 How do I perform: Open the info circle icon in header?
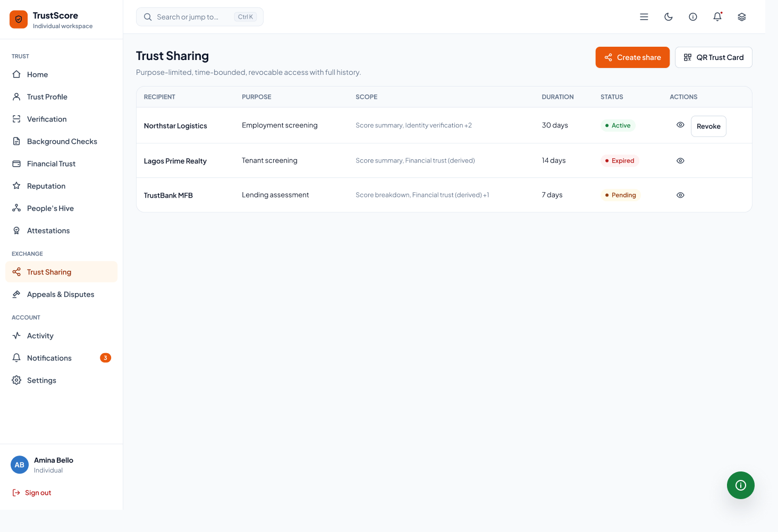coord(693,17)
